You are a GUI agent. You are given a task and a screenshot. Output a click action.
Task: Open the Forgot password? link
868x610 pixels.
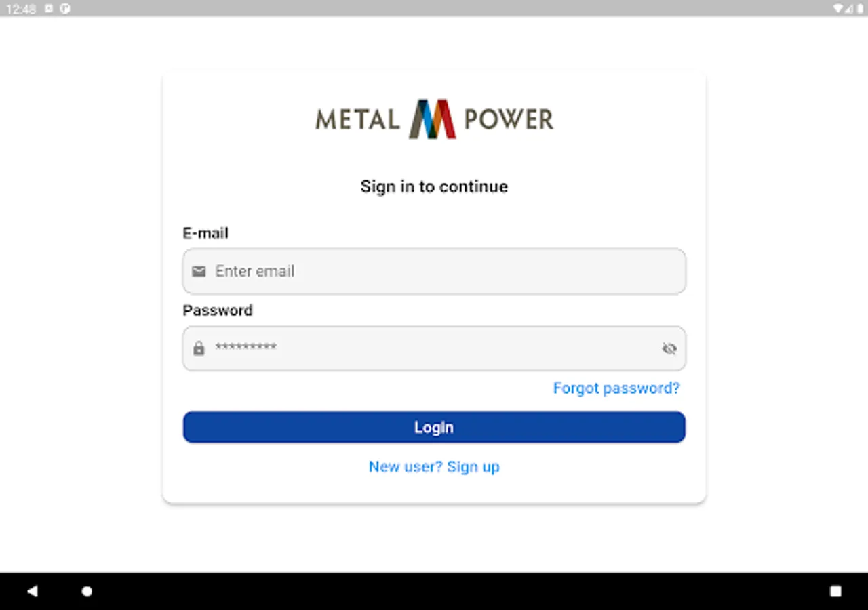(616, 388)
